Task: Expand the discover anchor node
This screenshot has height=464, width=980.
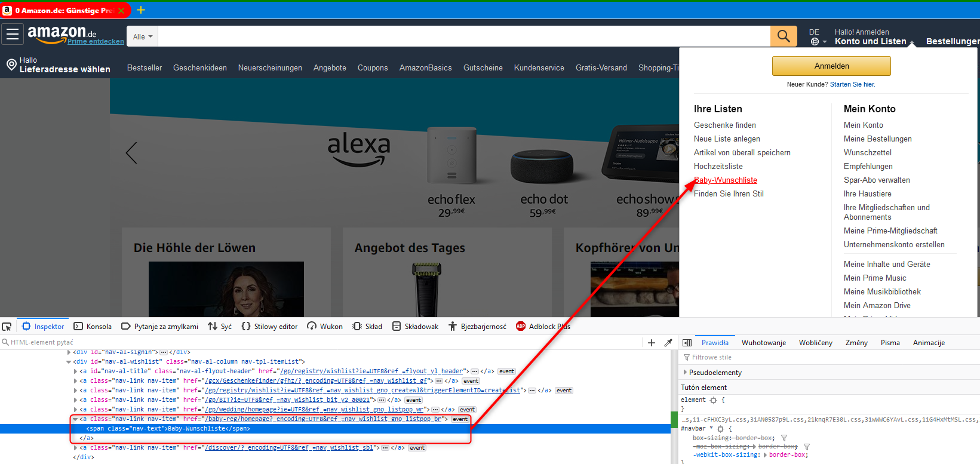Action: (75, 448)
